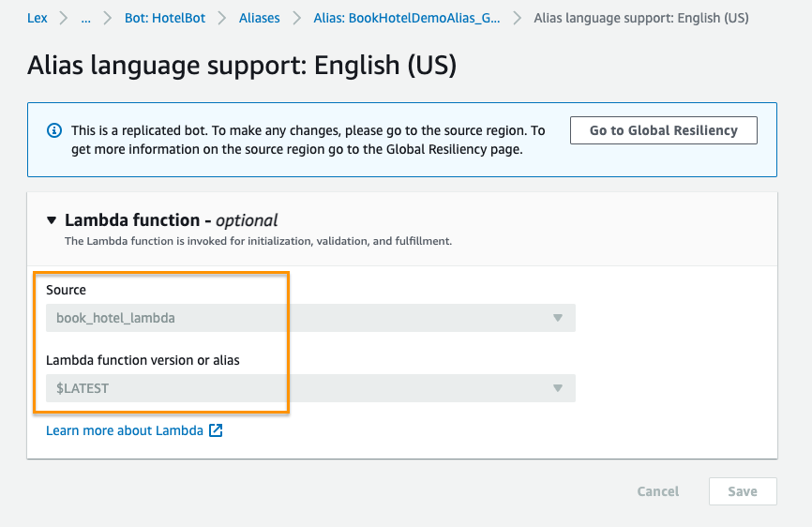Viewport: 812px width, 527px height.
Task: Open the $LATEST version dropdown
Action: pos(310,388)
